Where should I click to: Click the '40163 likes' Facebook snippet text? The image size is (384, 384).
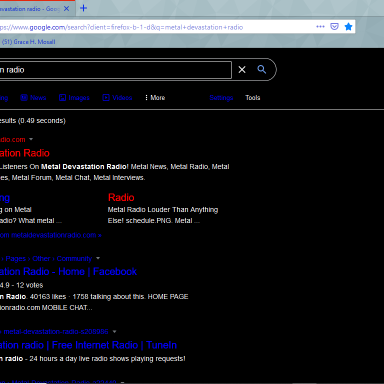point(48,297)
